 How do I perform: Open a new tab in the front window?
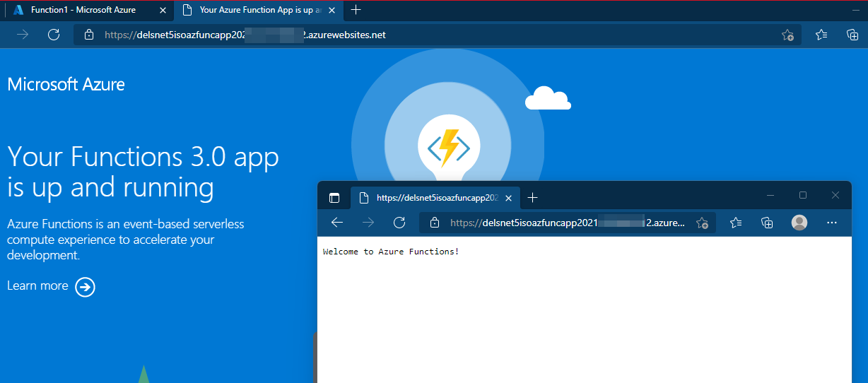click(533, 198)
